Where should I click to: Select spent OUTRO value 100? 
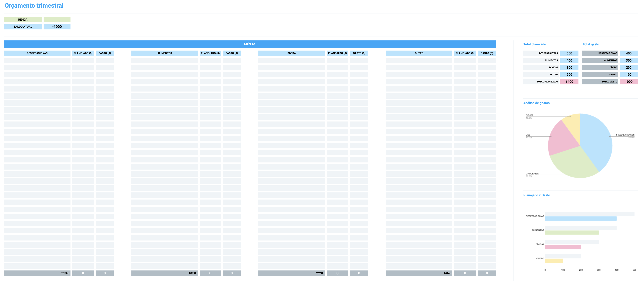pyautogui.click(x=628, y=74)
